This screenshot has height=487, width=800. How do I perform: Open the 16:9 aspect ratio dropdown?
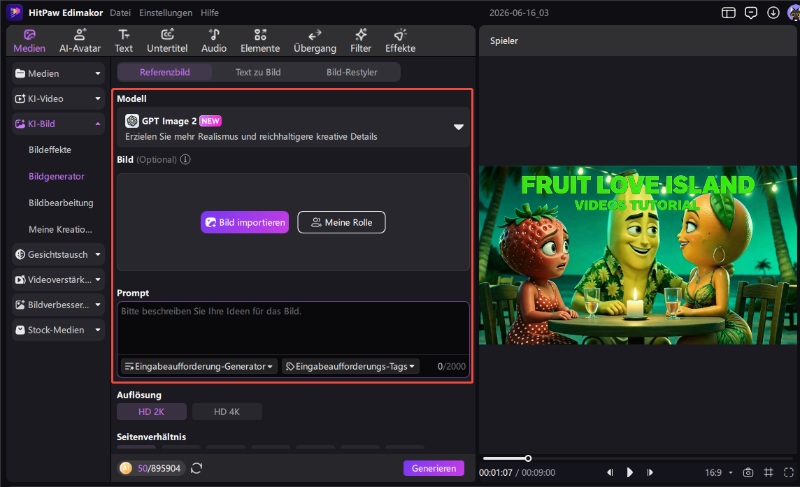(x=718, y=473)
